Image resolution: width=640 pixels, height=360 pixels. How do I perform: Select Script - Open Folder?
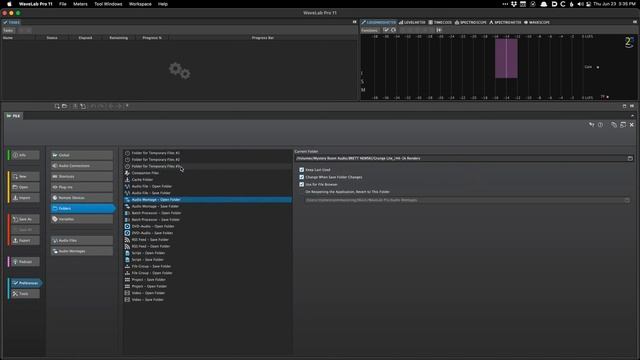click(x=207, y=253)
